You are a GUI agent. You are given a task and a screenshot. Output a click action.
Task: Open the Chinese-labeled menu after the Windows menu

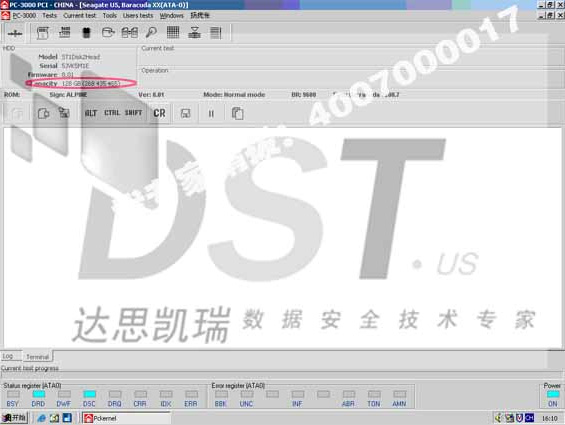point(200,16)
